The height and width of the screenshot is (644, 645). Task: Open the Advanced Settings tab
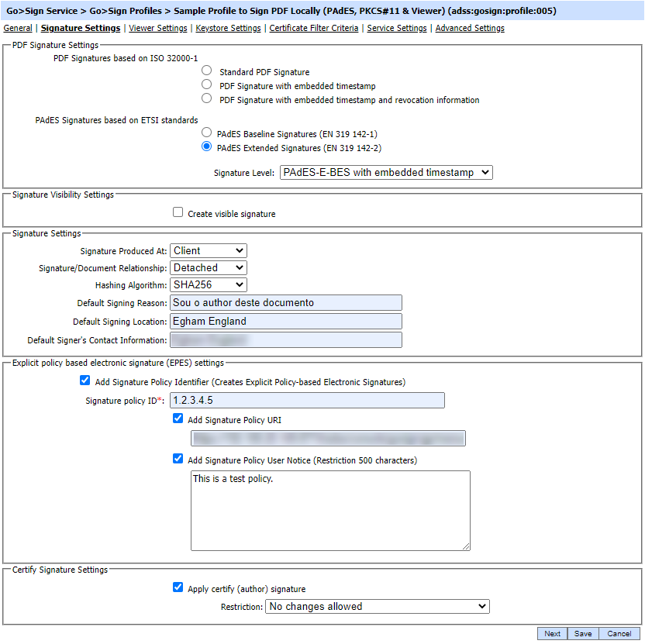(x=470, y=28)
